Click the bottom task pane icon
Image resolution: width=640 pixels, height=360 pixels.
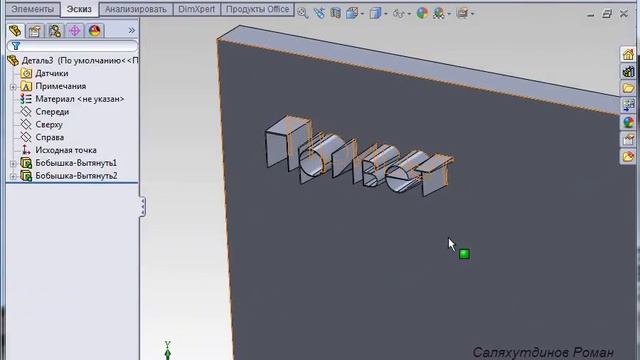[628, 156]
